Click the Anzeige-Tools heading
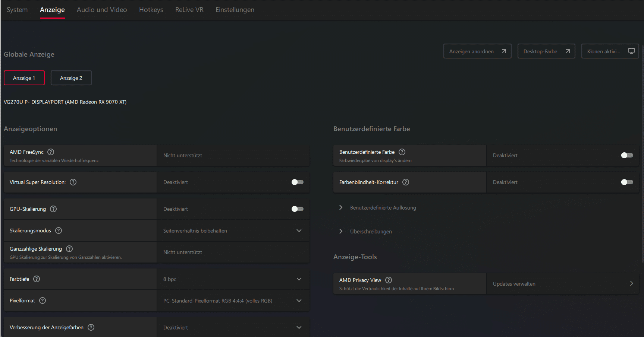 pyautogui.click(x=355, y=257)
